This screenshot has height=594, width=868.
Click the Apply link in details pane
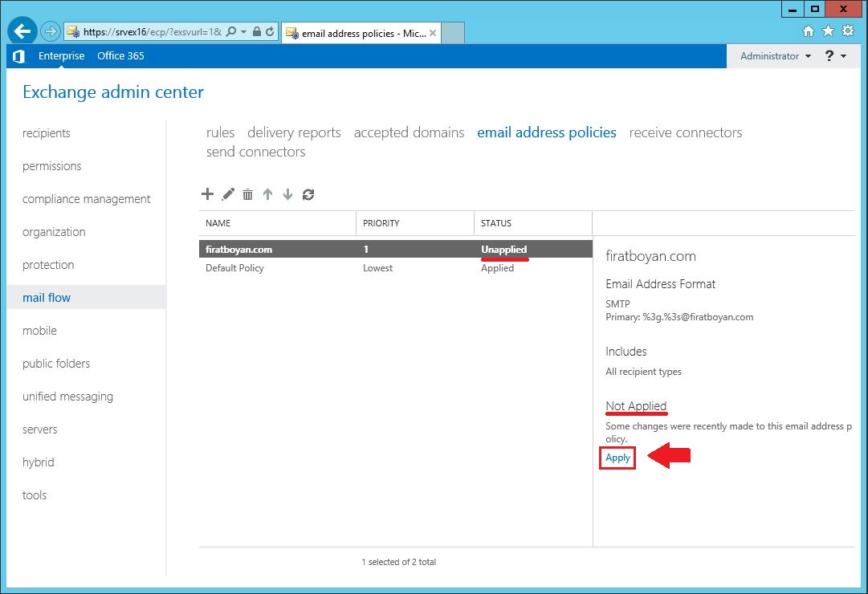tap(617, 458)
